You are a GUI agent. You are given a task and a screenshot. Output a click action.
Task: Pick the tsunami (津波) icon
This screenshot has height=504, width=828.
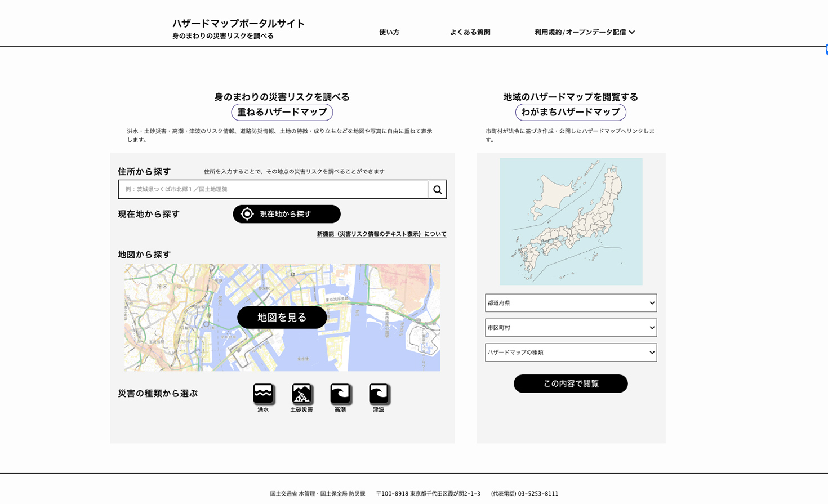[379, 394]
